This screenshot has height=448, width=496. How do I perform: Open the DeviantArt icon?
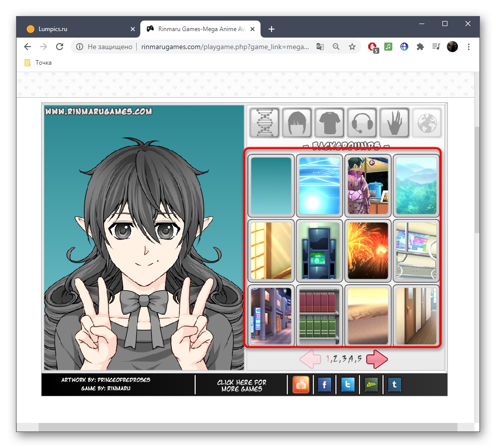[371, 385]
